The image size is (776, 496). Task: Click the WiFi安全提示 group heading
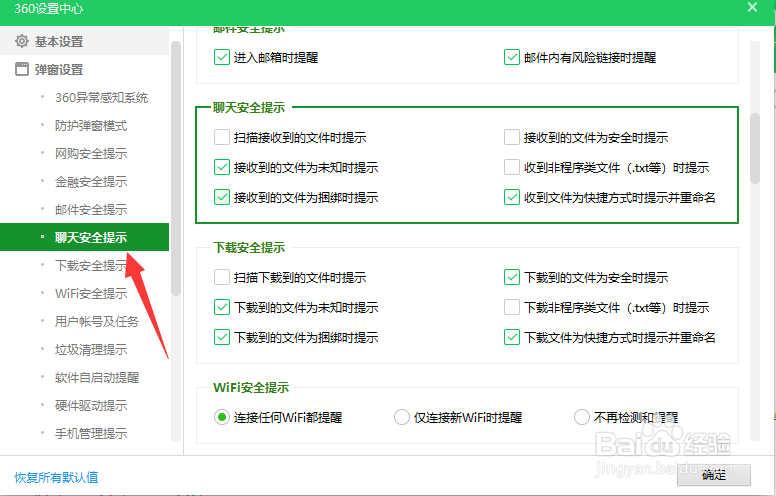(251, 388)
